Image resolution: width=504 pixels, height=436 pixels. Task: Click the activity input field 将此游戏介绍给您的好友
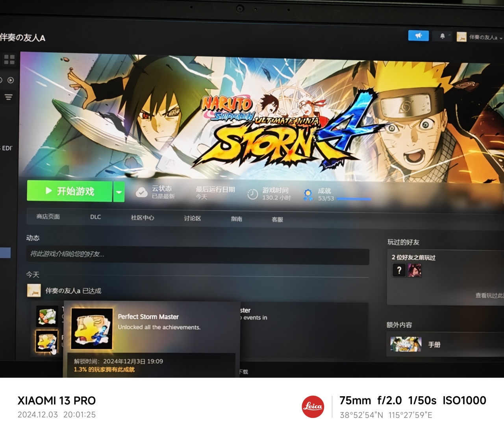pyautogui.click(x=198, y=255)
